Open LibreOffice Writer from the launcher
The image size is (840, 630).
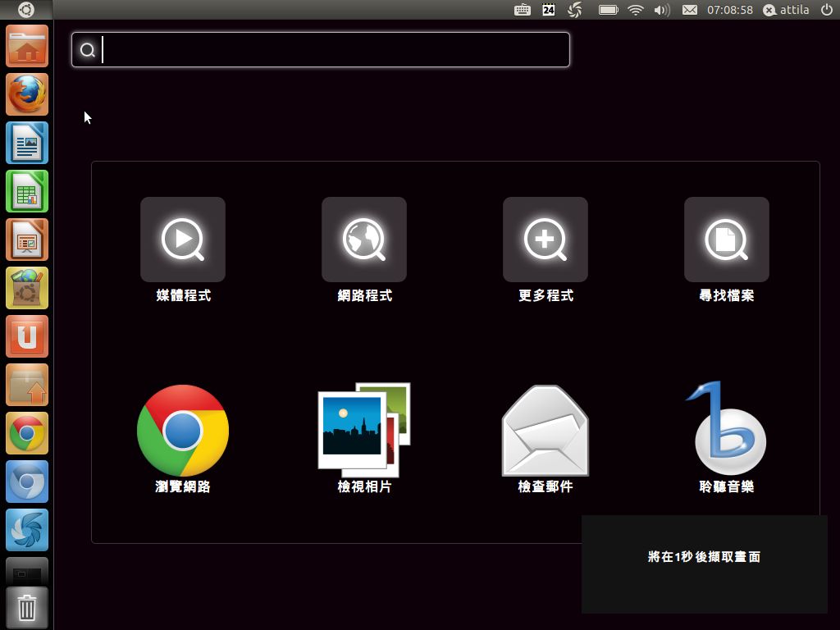[x=27, y=143]
